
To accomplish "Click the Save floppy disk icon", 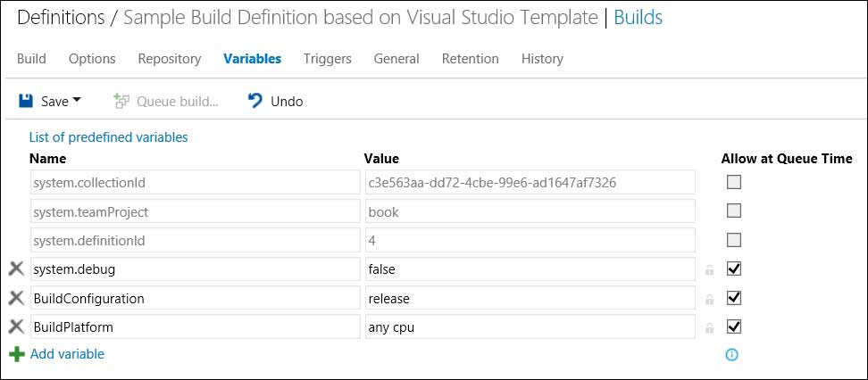I will coord(26,101).
